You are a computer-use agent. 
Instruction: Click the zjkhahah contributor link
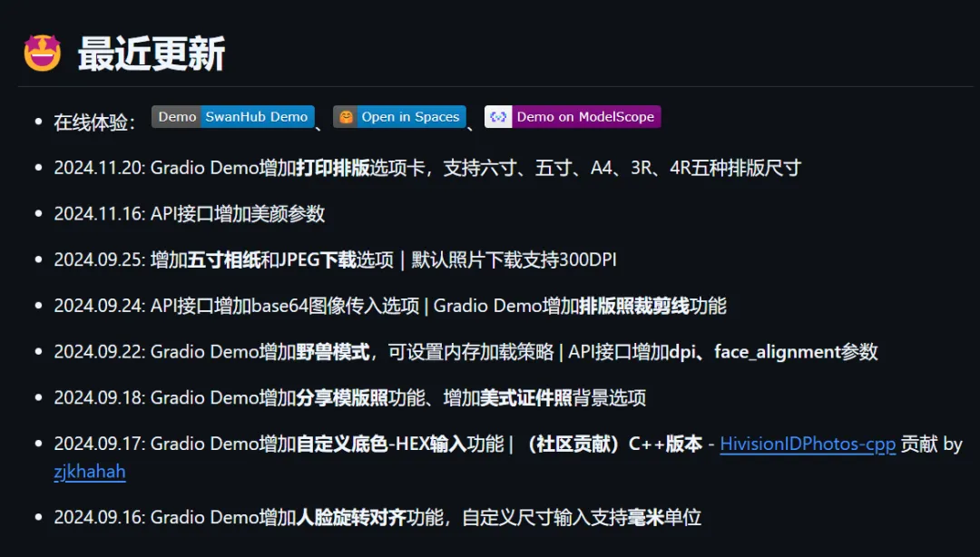coord(89,472)
